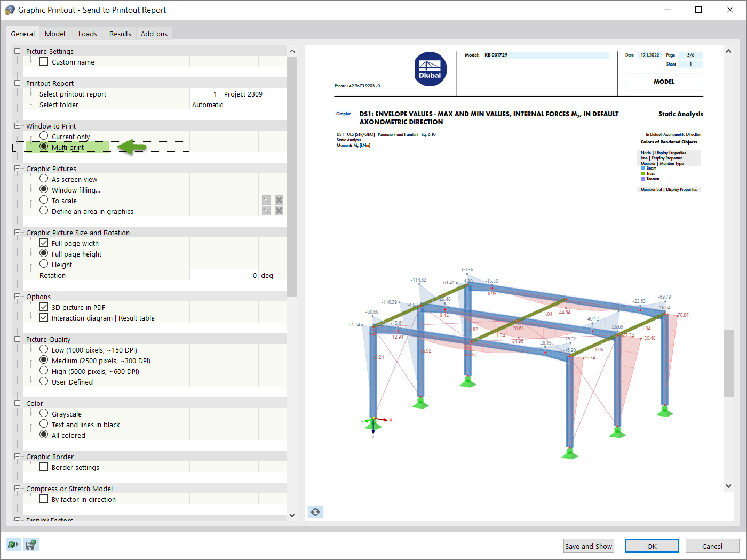Click the pick-cursor icon in the Define an area row

pos(266,211)
